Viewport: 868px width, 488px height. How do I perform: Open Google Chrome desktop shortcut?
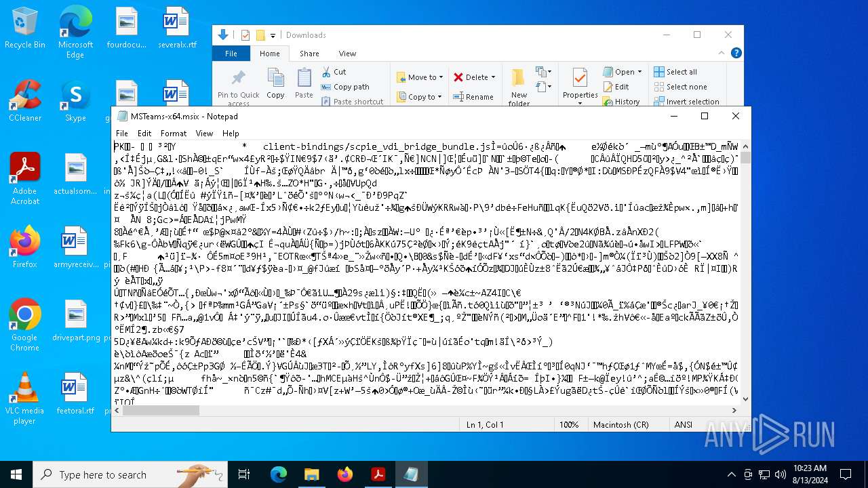(25, 325)
